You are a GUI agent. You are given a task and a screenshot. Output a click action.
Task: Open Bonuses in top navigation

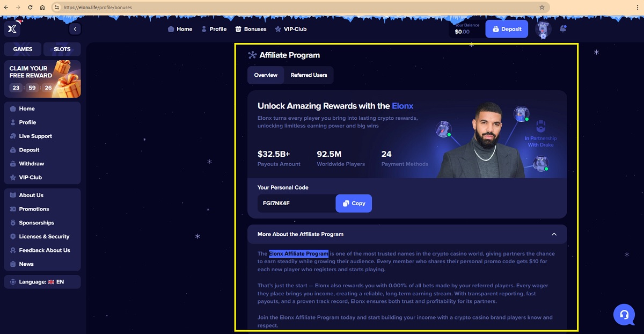pyautogui.click(x=251, y=29)
